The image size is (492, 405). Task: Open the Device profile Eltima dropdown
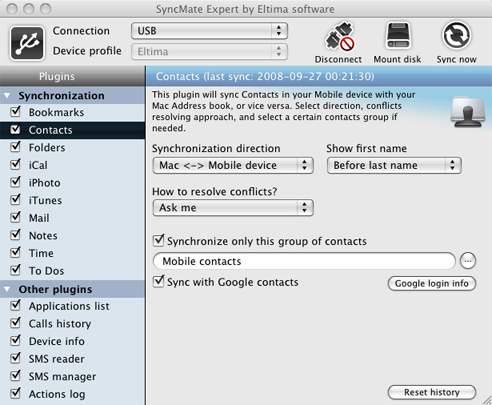[209, 52]
